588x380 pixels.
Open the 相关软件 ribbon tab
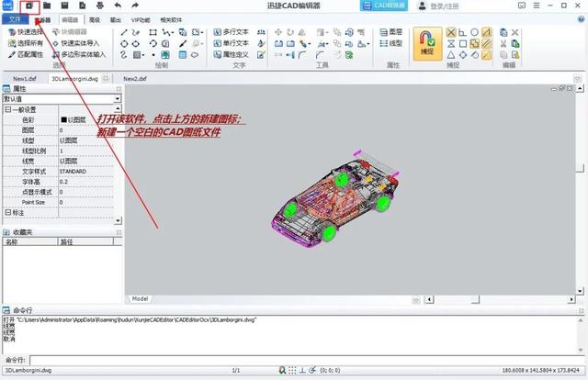171,20
